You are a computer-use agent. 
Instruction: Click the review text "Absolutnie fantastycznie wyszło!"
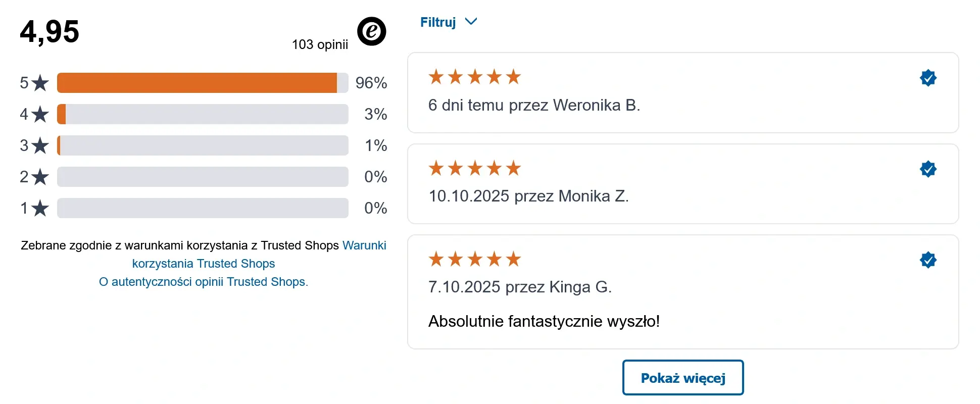pyautogui.click(x=544, y=321)
